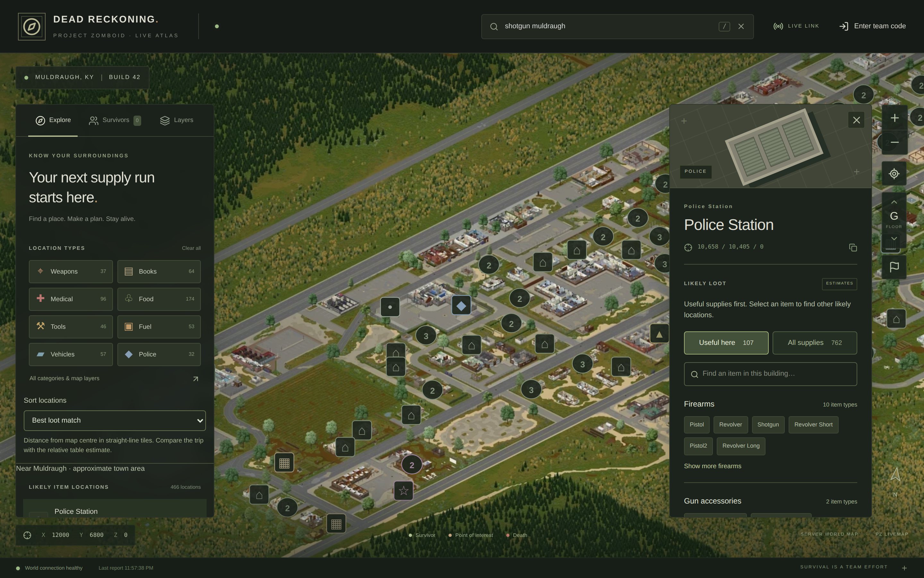Toggle the Fuel location type filter
This screenshot has height=578, width=924.
(159, 327)
